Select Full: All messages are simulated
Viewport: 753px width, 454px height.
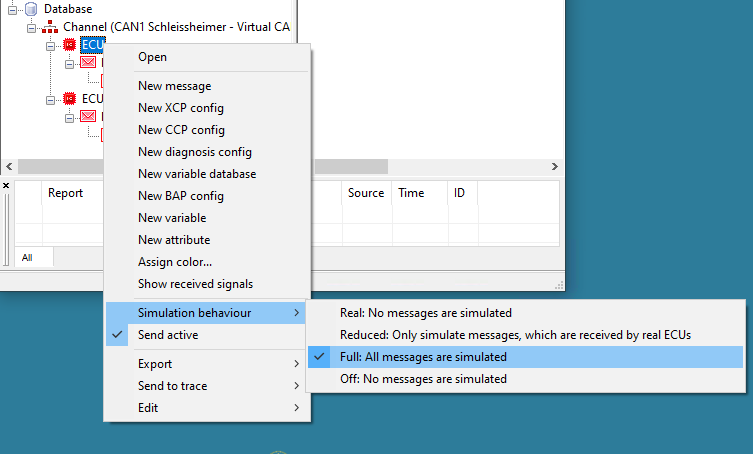[423, 357]
